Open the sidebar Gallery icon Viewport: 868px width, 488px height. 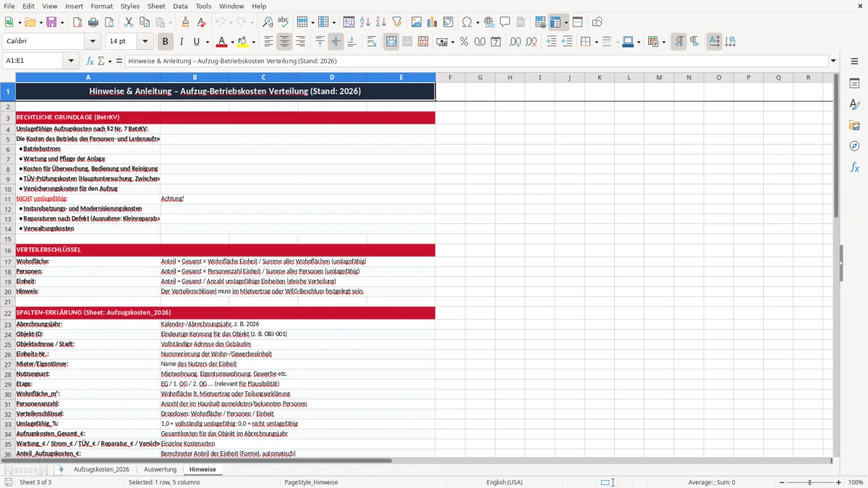854,125
